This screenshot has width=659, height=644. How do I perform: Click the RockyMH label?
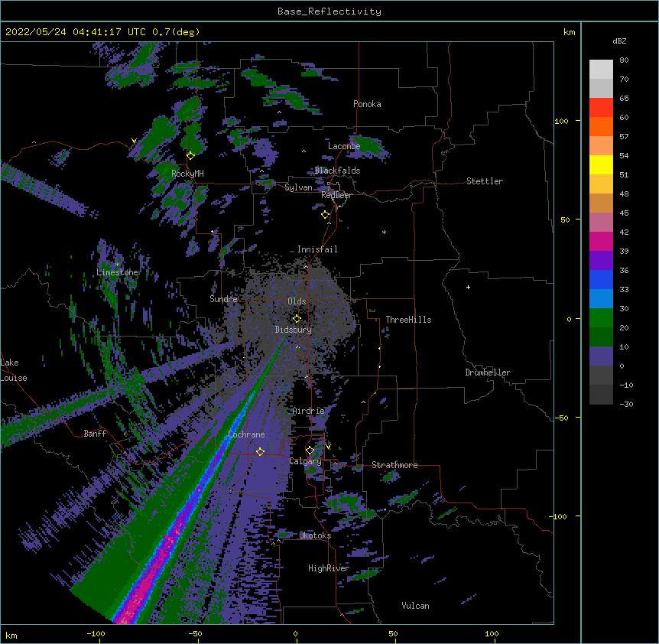(x=187, y=173)
